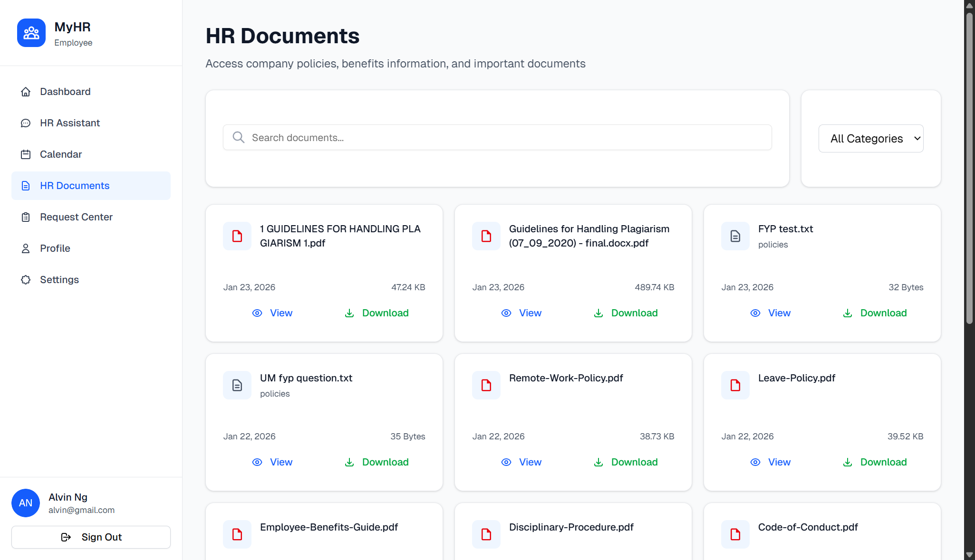Open the All Categories dropdown

870,138
